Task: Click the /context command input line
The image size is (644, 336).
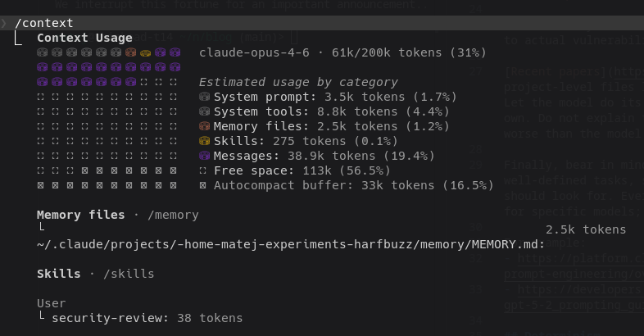Action: [x=322, y=23]
